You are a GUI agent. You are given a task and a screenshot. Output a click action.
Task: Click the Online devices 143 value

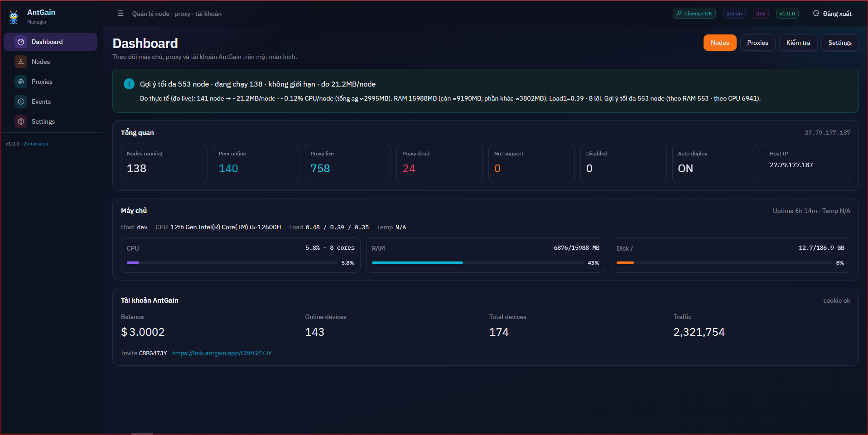315,332
